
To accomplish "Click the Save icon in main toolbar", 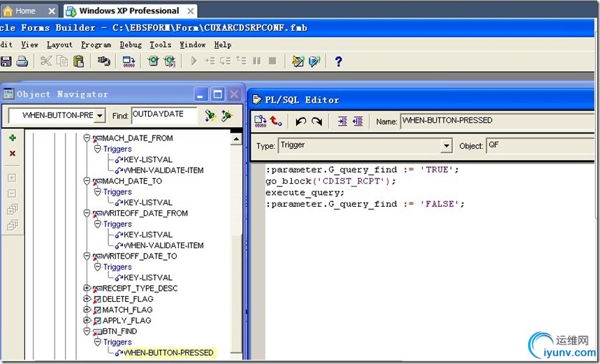I will 6,61.
